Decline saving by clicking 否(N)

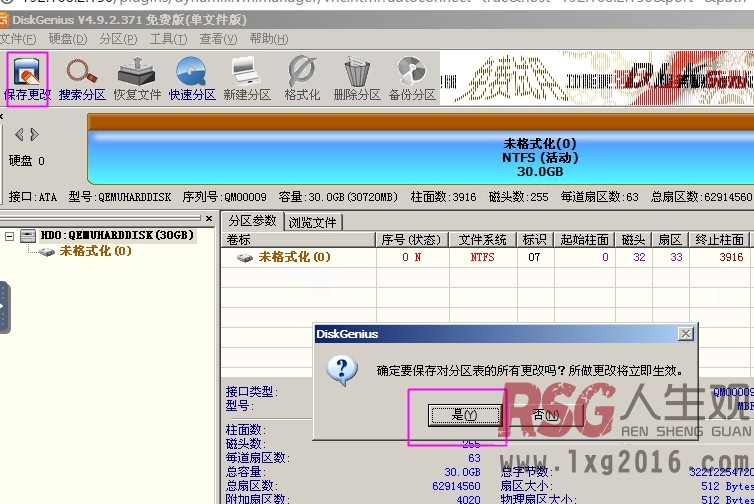click(546, 415)
